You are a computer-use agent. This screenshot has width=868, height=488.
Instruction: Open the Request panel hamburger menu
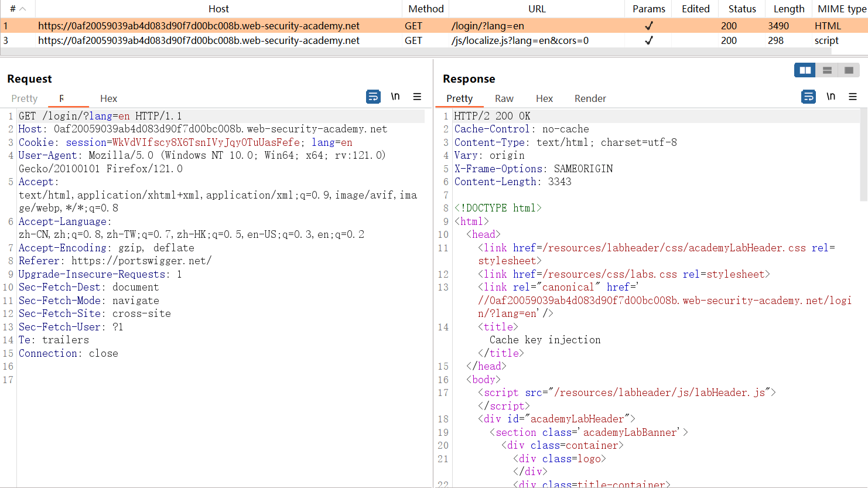coord(417,97)
